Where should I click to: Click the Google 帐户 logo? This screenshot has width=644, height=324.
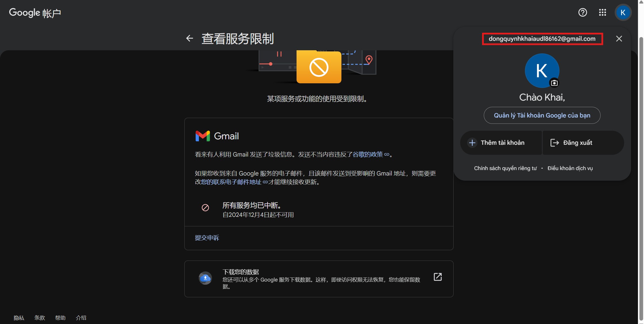pos(35,13)
